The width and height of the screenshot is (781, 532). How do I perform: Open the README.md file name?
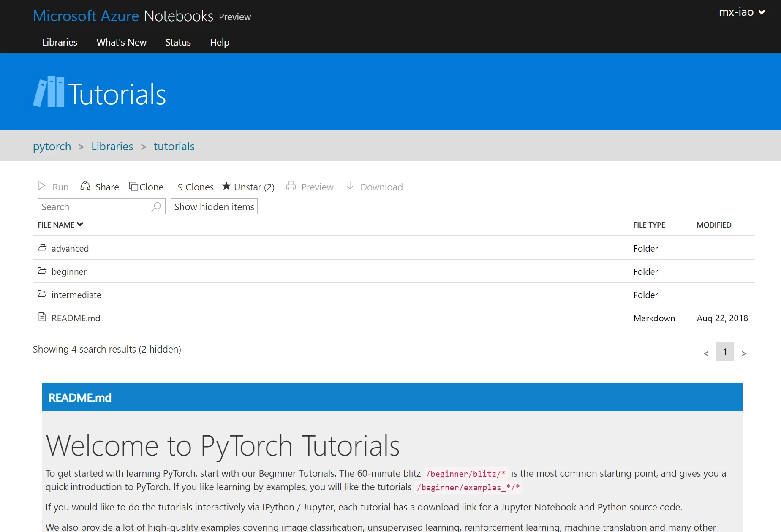coord(76,318)
